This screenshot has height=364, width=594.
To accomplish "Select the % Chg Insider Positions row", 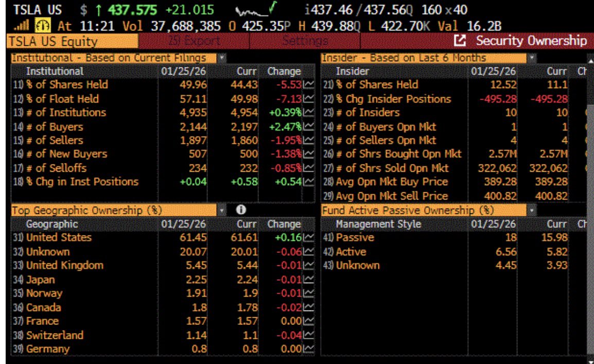I will point(454,99).
